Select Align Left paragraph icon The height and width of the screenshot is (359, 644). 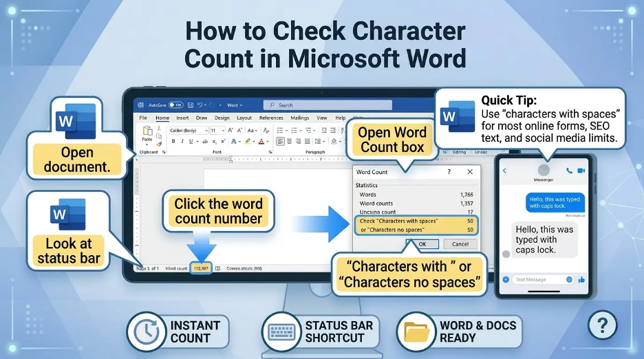[280, 141]
